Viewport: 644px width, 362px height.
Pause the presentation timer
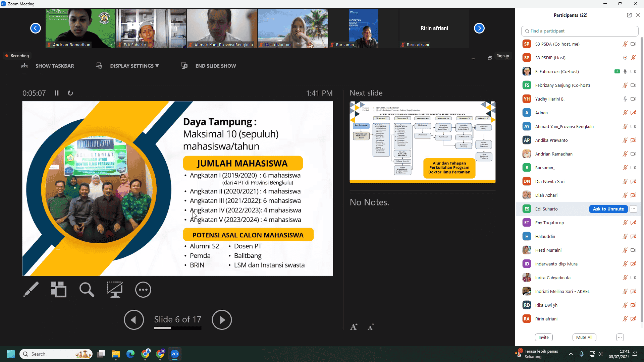tap(57, 93)
